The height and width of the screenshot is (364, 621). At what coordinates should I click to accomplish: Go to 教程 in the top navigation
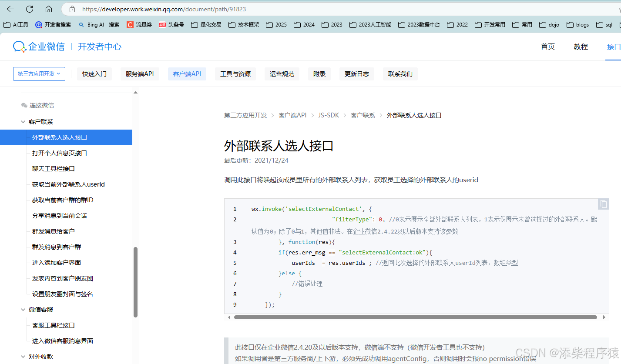pos(581,47)
